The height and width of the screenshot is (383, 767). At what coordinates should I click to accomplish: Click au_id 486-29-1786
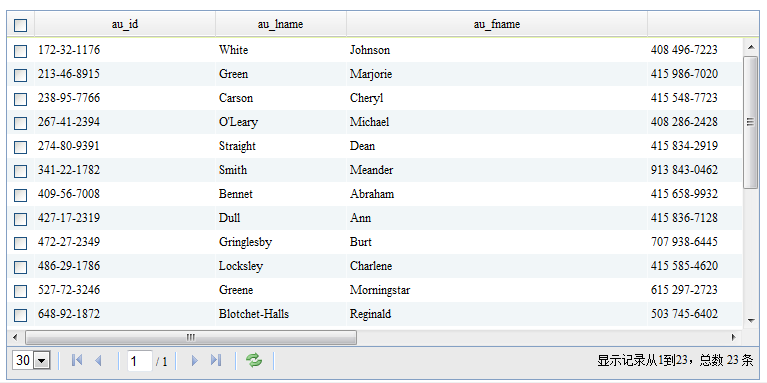pyautogui.click(x=69, y=266)
